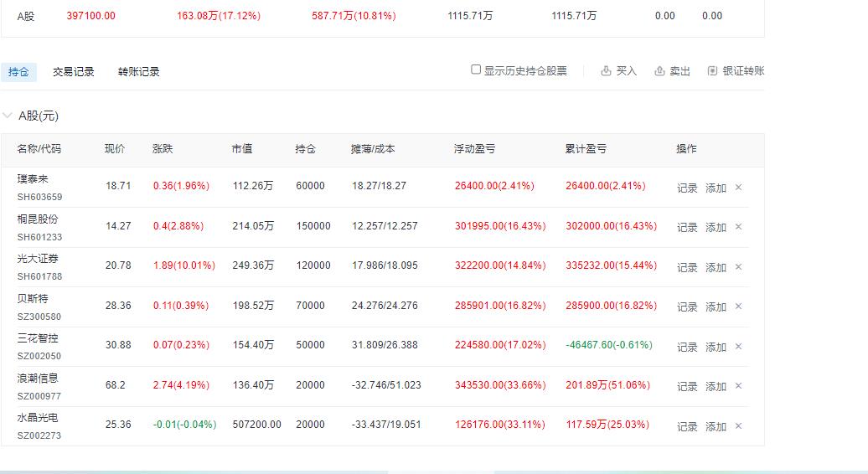Select the stock name 光大证券

(x=38, y=258)
